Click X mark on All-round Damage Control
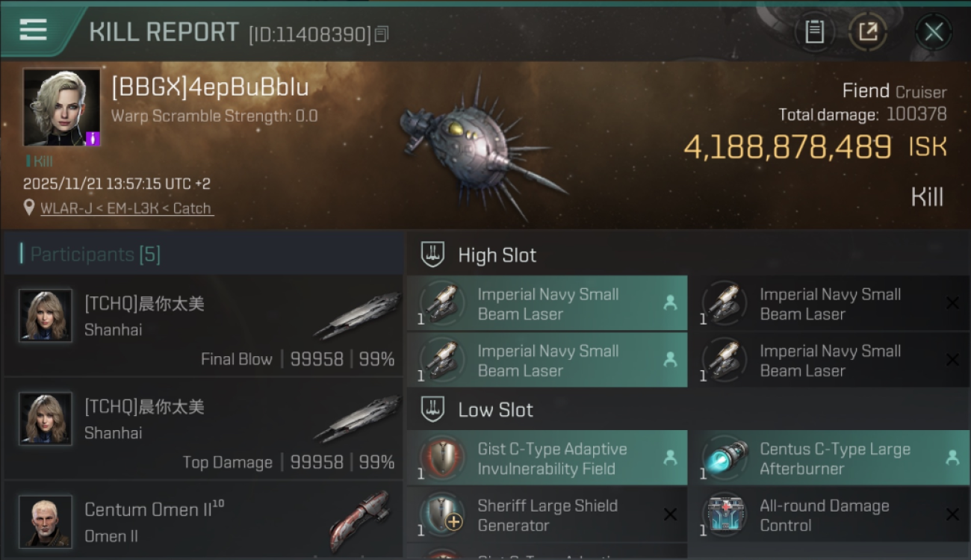 point(952,514)
